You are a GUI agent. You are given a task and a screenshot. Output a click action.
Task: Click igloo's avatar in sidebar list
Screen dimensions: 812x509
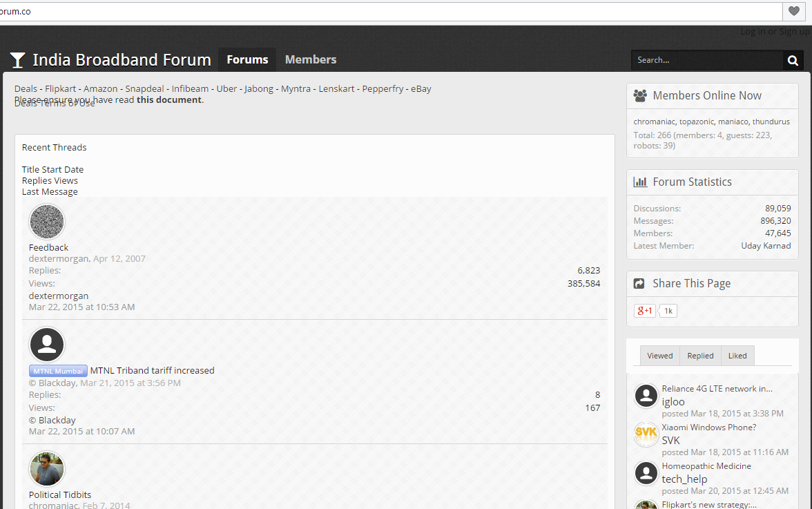pos(646,396)
